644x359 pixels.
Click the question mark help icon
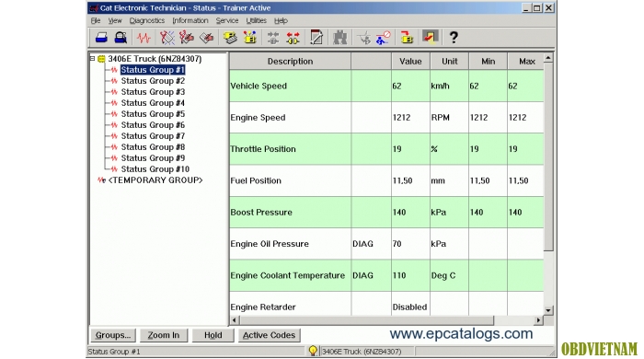point(454,38)
